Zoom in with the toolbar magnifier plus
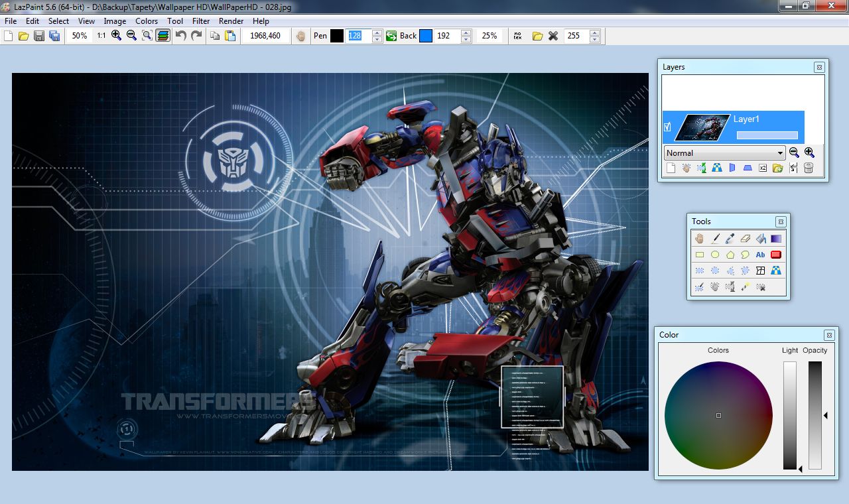849x504 pixels. (x=117, y=36)
